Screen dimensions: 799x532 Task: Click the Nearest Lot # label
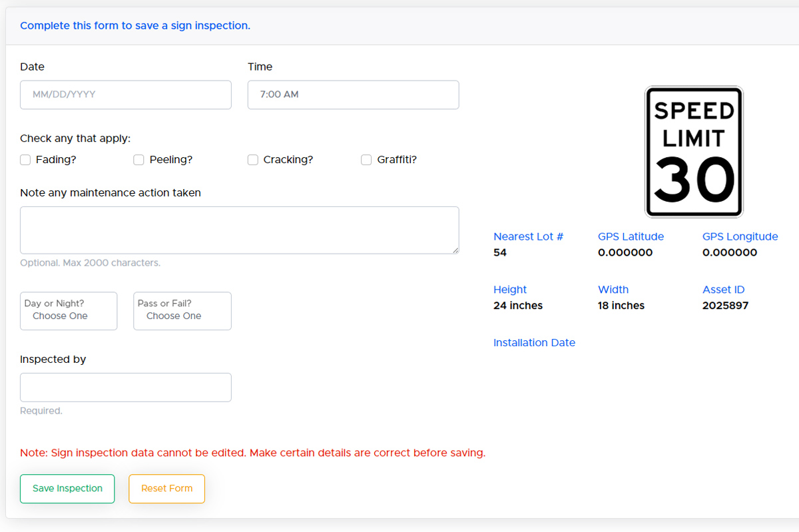tap(528, 236)
